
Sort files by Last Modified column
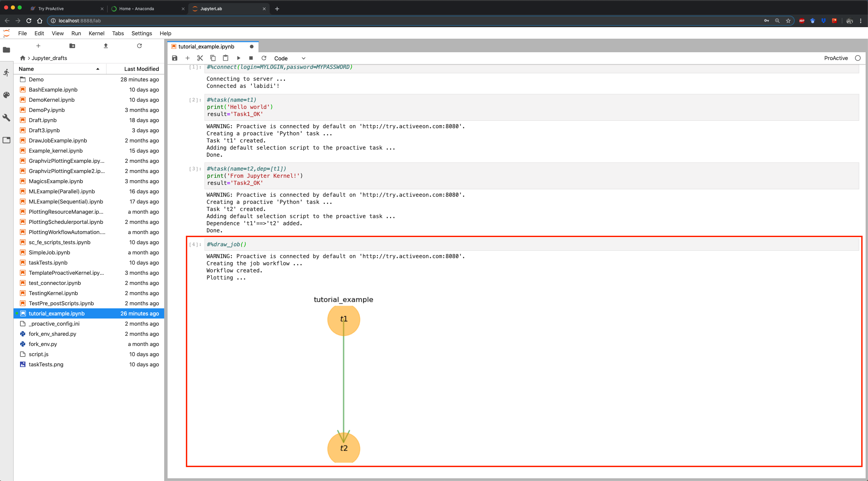pyautogui.click(x=135, y=69)
